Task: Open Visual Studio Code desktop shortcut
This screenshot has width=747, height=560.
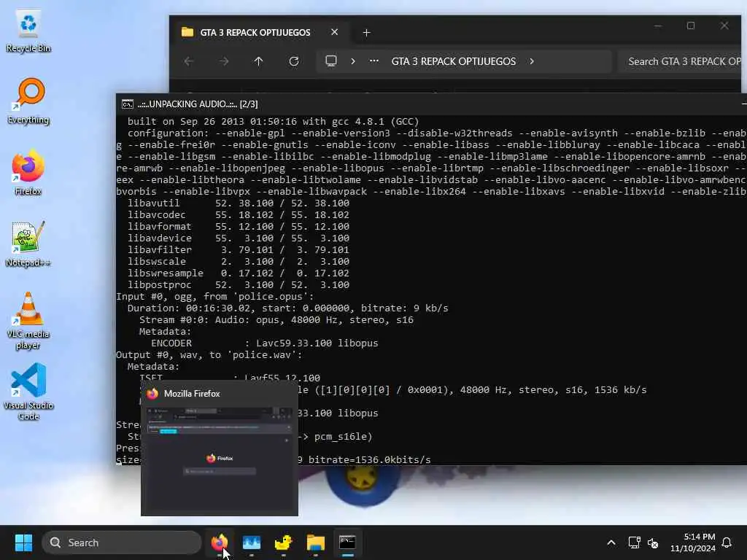Action: coord(28,392)
